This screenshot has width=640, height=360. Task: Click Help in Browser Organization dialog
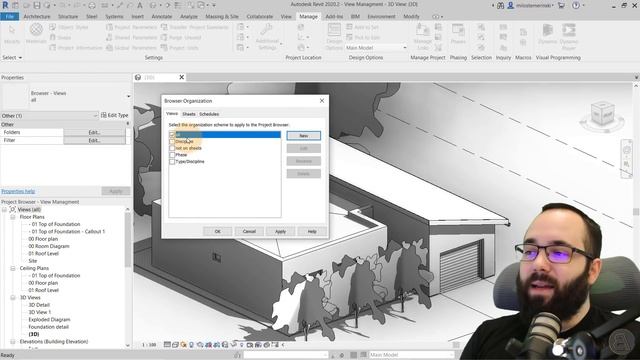pos(312,231)
